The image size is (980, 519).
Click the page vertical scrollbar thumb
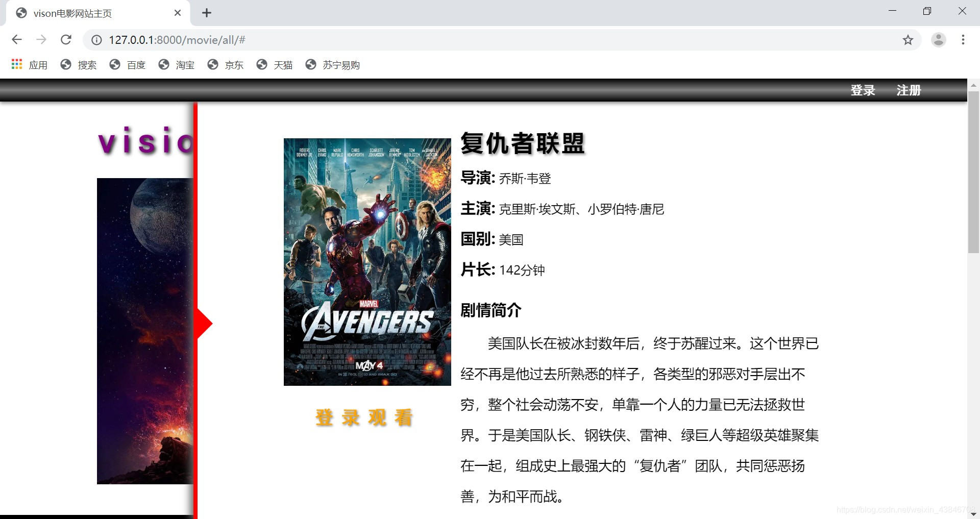pyautogui.click(x=973, y=172)
